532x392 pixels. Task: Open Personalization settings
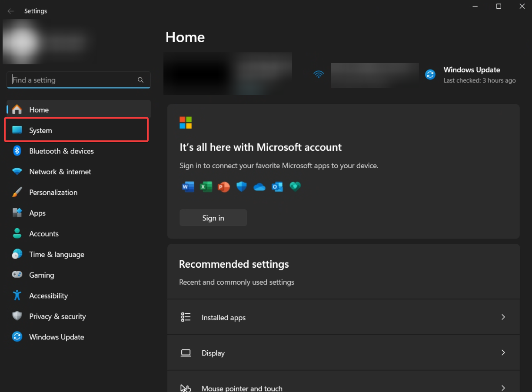(79, 192)
